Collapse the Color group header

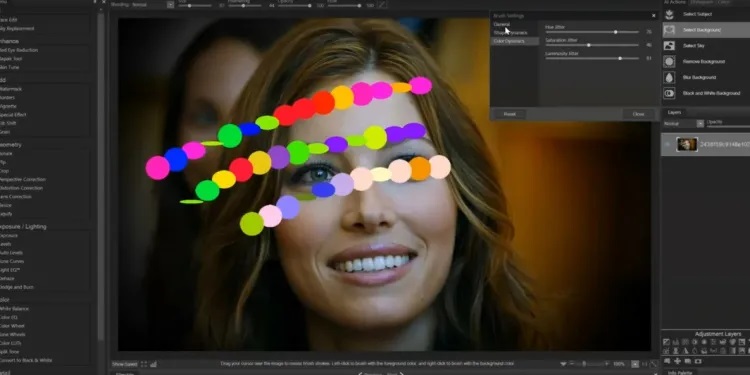coord(5,300)
